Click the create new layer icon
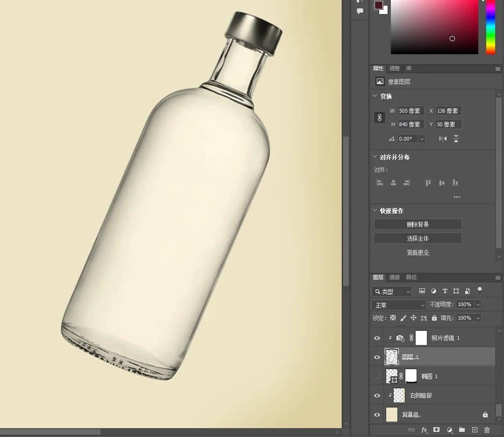 click(475, 430)
